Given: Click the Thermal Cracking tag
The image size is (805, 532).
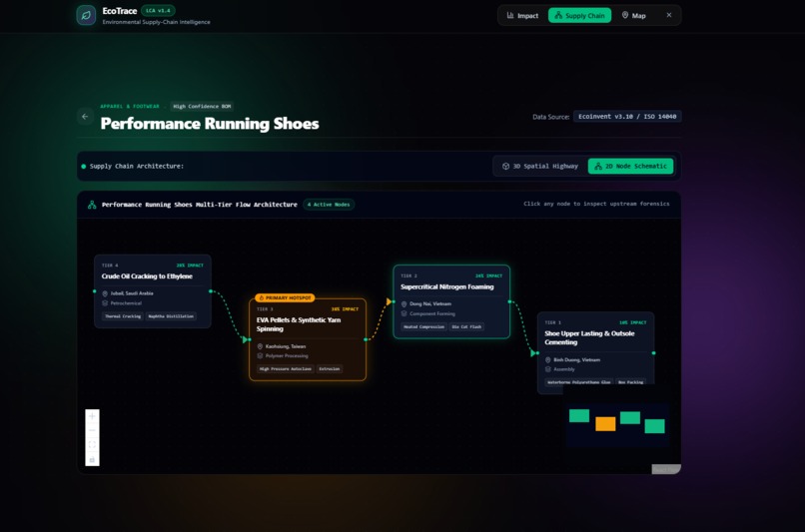Looking at the screenshot, I should coord(123,316).
